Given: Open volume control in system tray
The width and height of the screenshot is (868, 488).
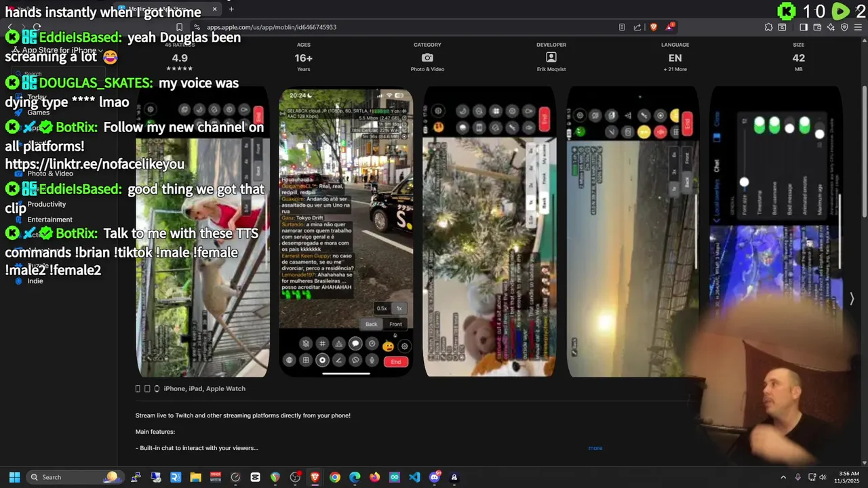Looking at the screenshot, I should pyautogui.click(x=823, y=477).
